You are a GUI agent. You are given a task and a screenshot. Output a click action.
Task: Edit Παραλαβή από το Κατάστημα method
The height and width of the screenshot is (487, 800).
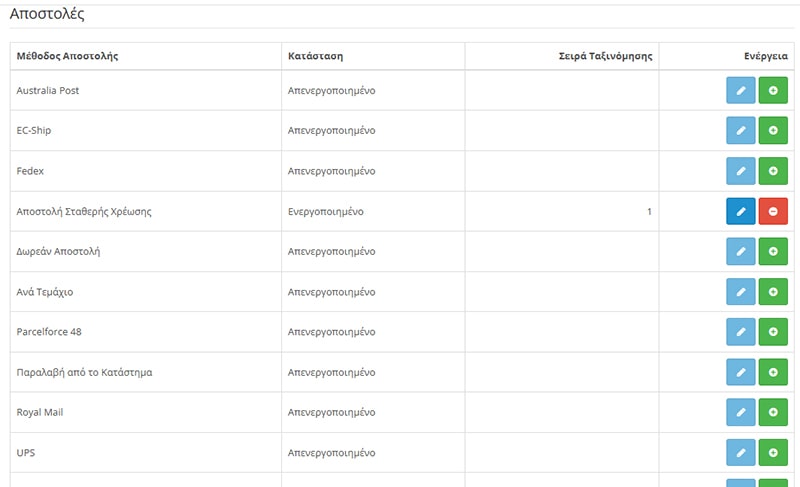tap(741, 373)
